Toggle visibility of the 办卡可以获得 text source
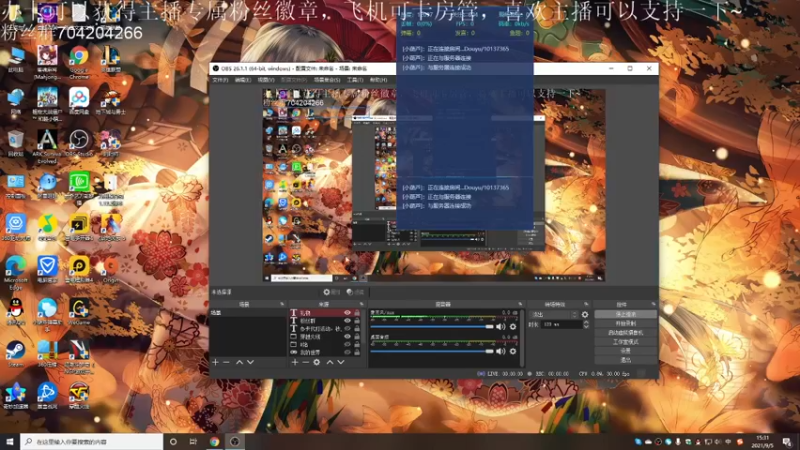Image resolution: width=800 pixels, height=450 pixels. (347, 329)
